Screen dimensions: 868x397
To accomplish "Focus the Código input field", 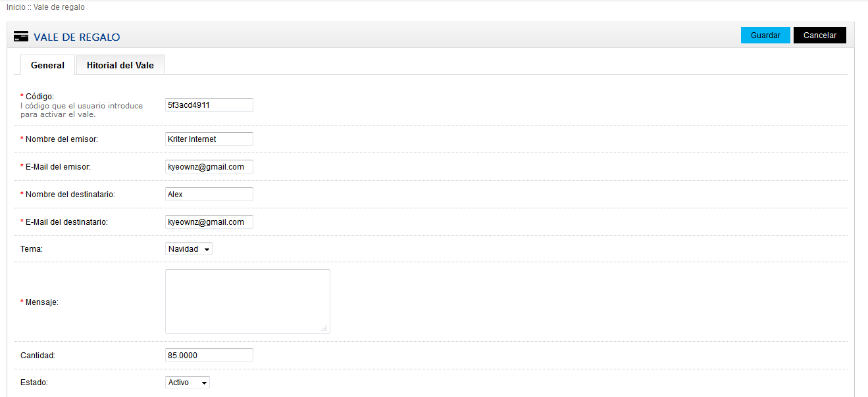I will [x=209, y=105].
